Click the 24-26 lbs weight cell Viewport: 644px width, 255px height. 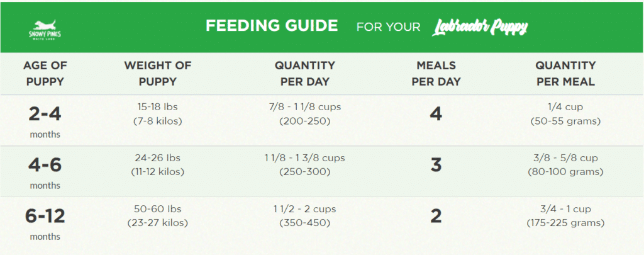click(x=158, y=165)
